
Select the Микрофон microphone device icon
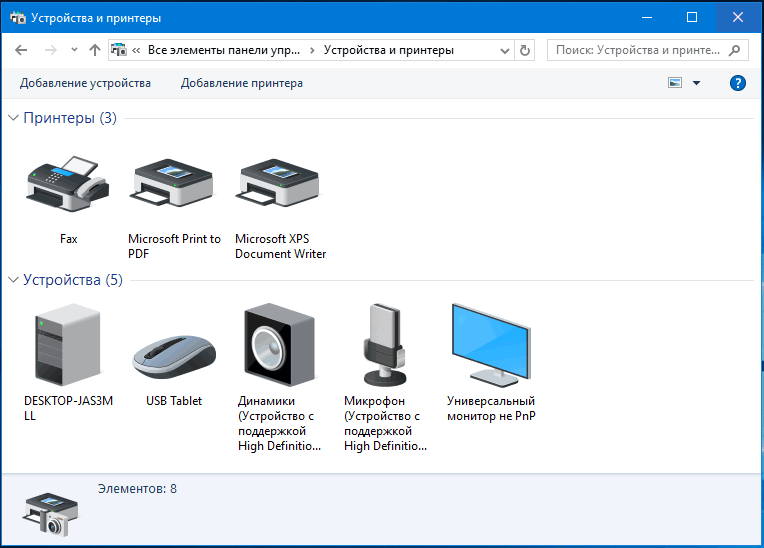(x=385, y=345)
